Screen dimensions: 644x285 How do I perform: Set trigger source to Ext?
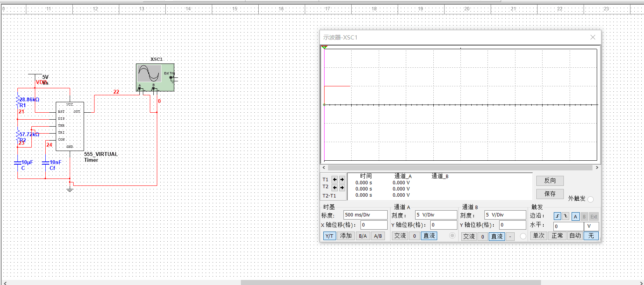click(x=594, y=216)
